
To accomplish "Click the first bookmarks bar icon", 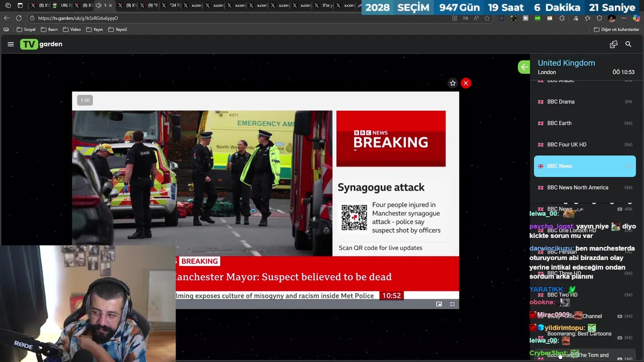I will pos(6,30).
